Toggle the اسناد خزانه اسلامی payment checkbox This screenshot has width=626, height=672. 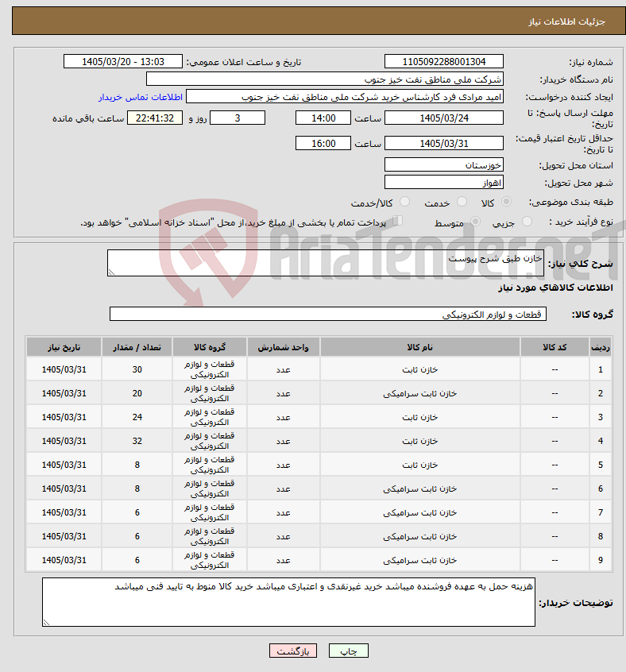[398, 221]
